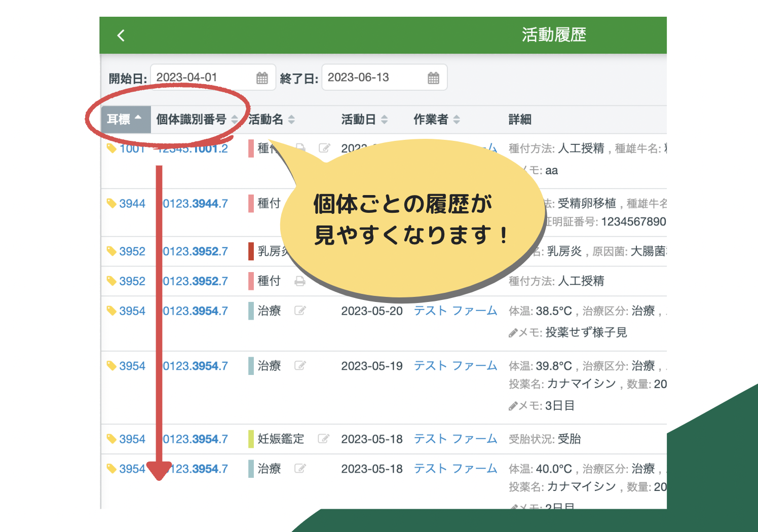Image resolution: width=758 pixels, height=532 pixels.
Task: Sort by 活動名 column
Action: pos(272,120)
